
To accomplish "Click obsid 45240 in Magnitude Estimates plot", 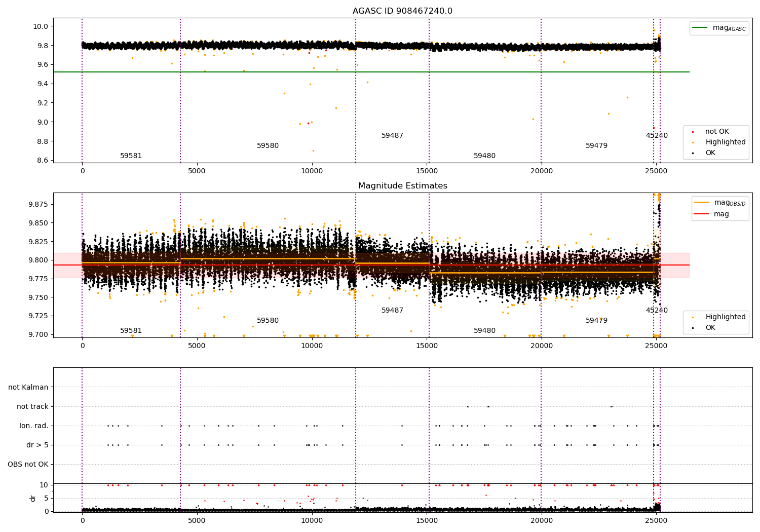I will click(657, 311).
